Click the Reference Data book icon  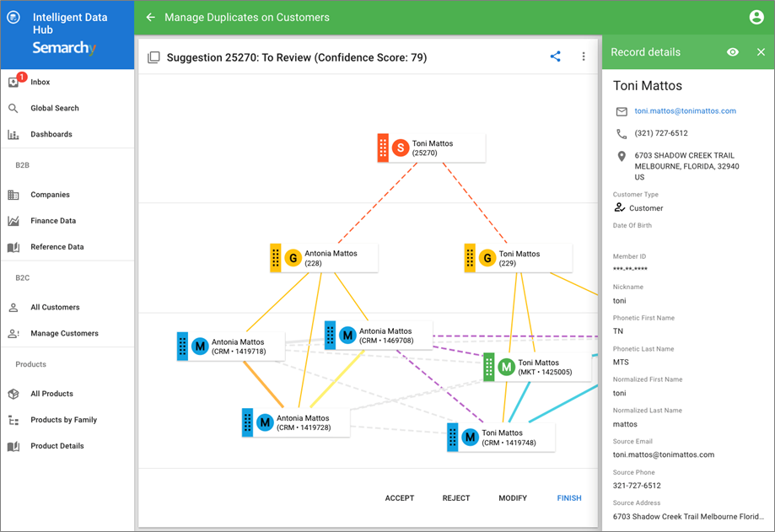(13, 247)
